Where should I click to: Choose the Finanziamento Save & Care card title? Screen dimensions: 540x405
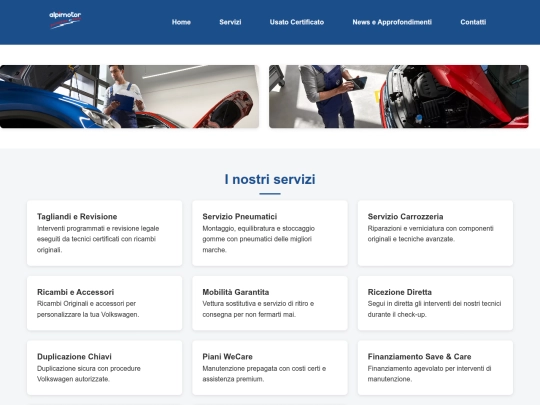[419, 356]
